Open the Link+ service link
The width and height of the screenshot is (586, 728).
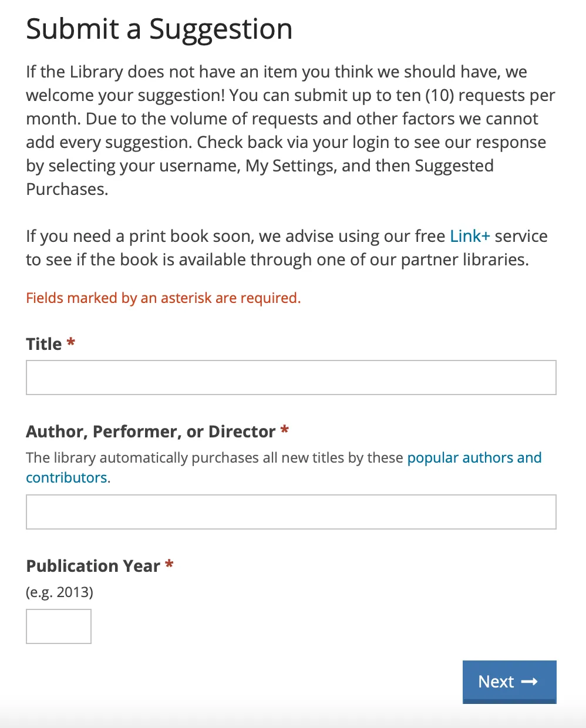(469, 236)
